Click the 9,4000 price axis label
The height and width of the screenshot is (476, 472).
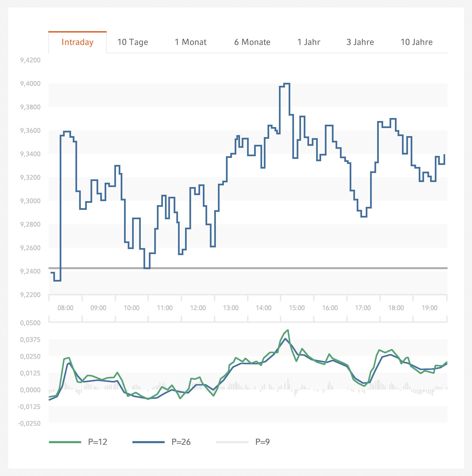click(30, 84)
